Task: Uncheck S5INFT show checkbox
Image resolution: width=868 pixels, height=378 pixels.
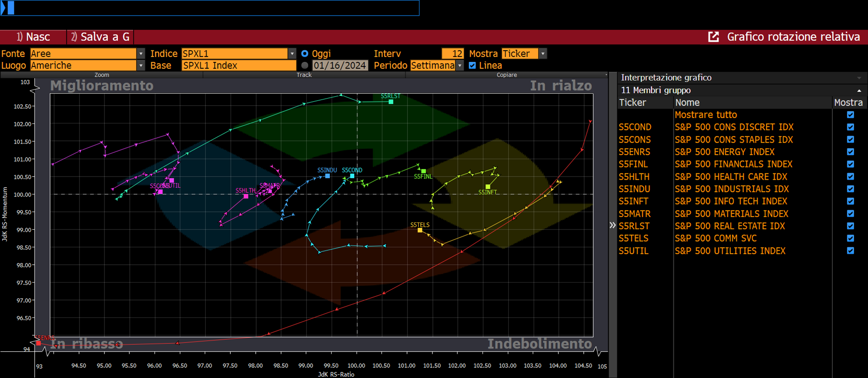Action: tap(851, 201)
